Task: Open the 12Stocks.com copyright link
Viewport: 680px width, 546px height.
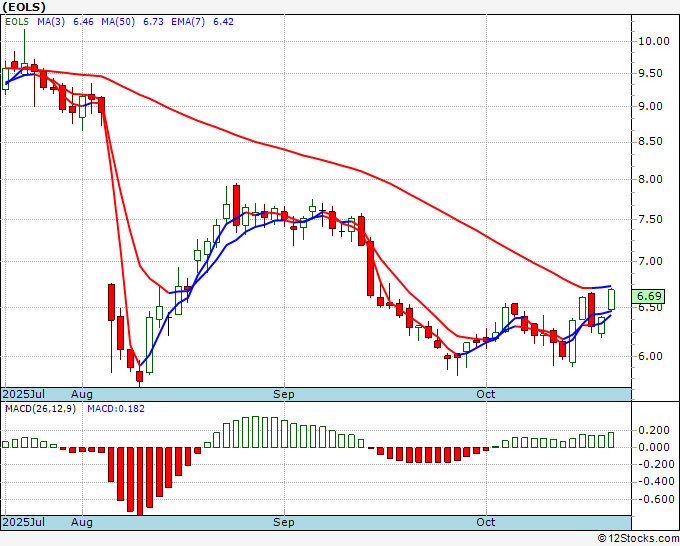Action: (638, 539)
